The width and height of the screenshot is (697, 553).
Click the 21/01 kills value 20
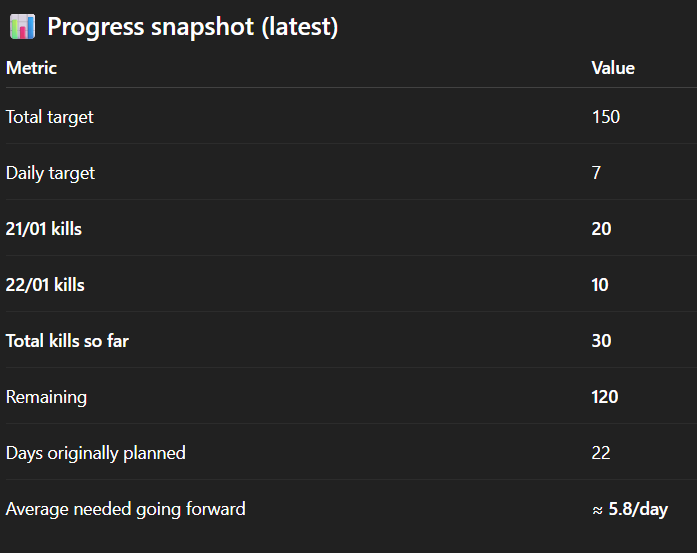(x=601, y=229)
